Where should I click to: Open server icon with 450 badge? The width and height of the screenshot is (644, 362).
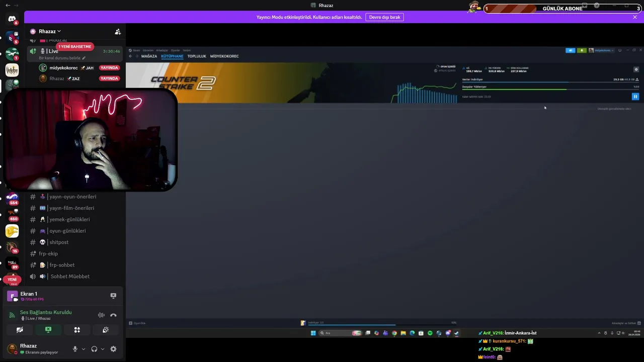[12, 215]
